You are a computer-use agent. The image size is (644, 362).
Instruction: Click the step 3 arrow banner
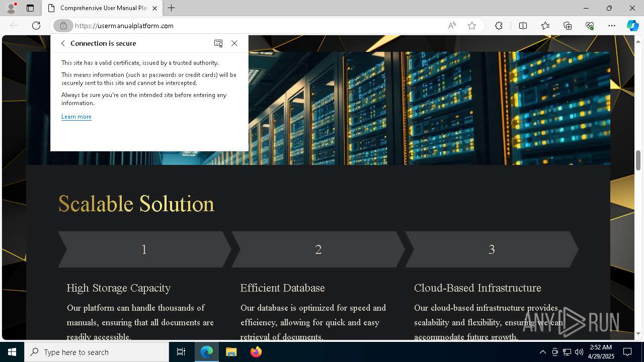492,249
